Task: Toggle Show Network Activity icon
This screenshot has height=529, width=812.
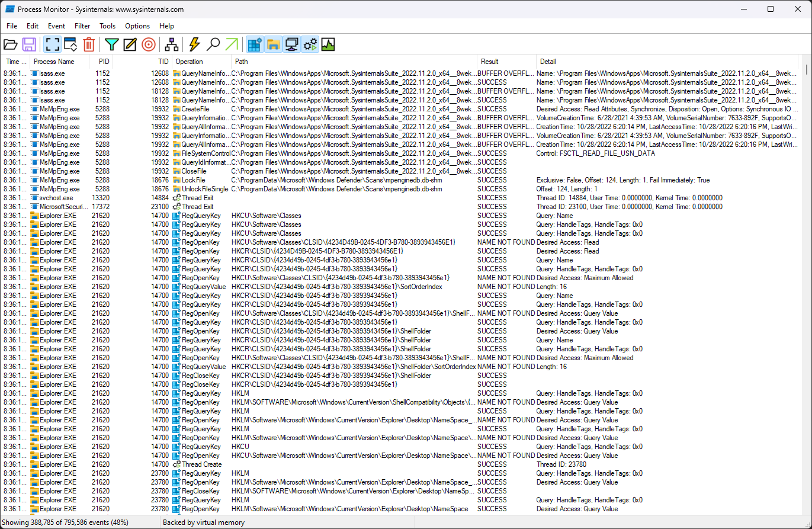Action: point(291,44)
